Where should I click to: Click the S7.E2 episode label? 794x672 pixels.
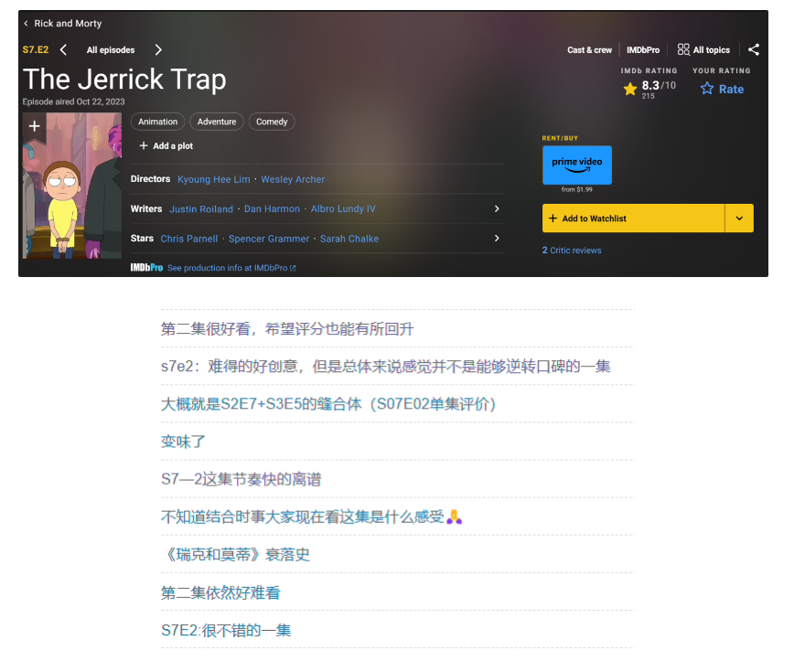click(36, 49)
